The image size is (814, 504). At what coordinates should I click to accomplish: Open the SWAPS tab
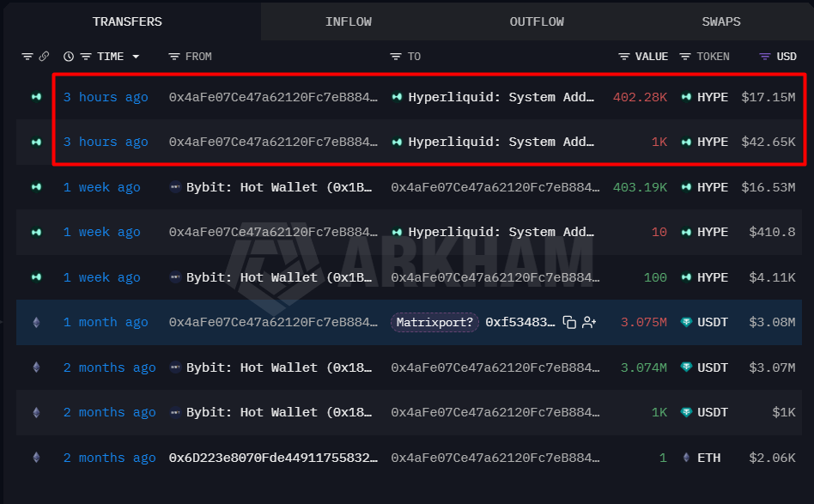[721, 21]
